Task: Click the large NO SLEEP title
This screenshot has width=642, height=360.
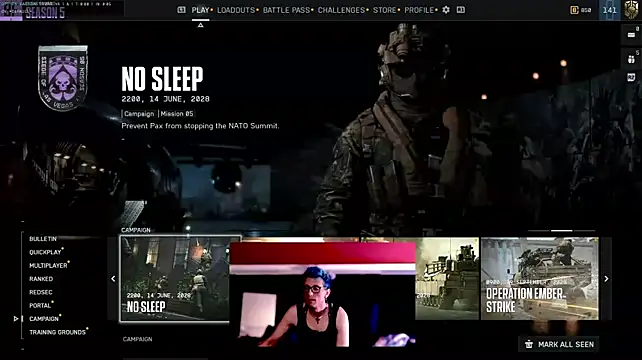Action: click(x=162, y=79)
